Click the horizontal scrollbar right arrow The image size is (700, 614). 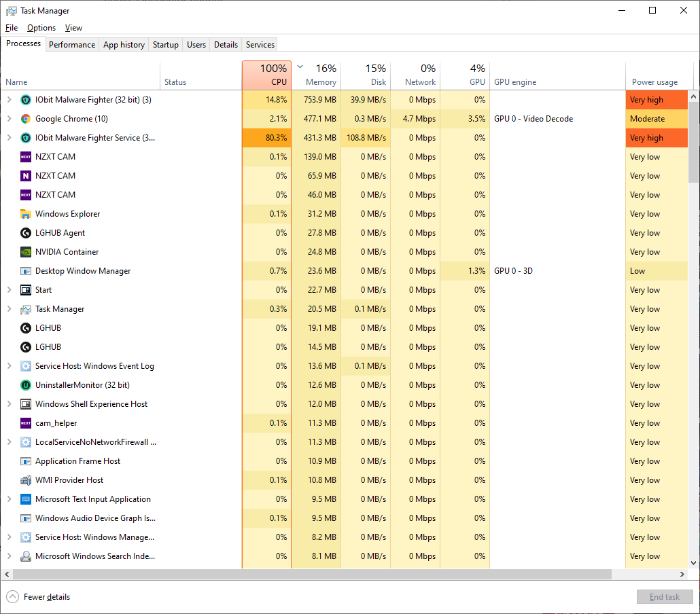click(682, 575)
